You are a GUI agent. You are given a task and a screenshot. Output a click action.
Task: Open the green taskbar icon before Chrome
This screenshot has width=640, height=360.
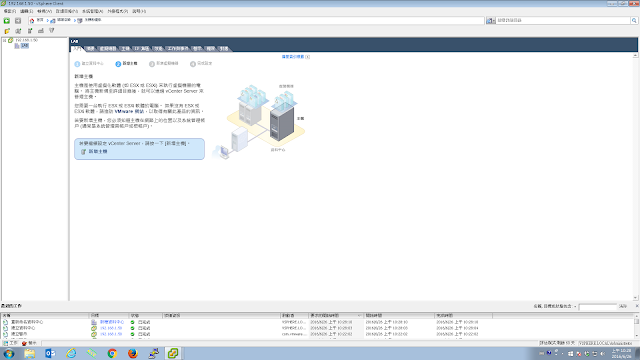click(x=91, y=353)
